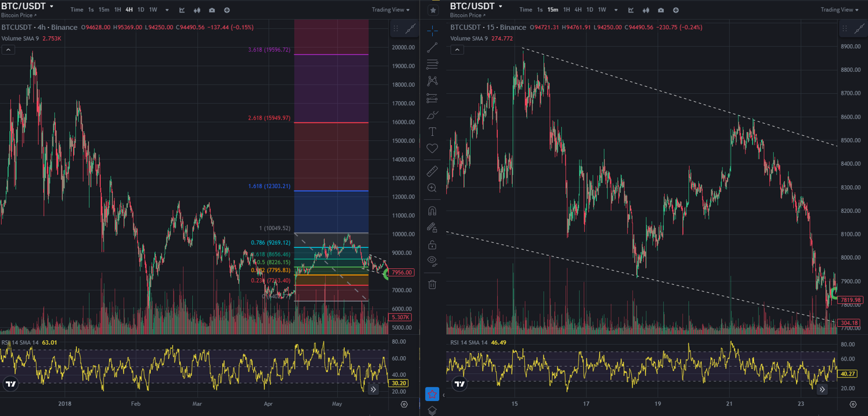Click the 2.618 (15949.97) Fibonacci level
Viewport: 868px width, 416px height.
pyautogui.click(x=269, y=118)
